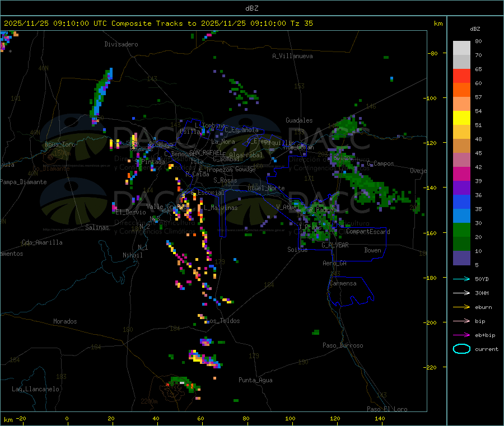Image resolution: width=504 pixels, height=426 pixels.
Task: Click the Cda_Amarilla place label
Action: [x=42, y=242]
